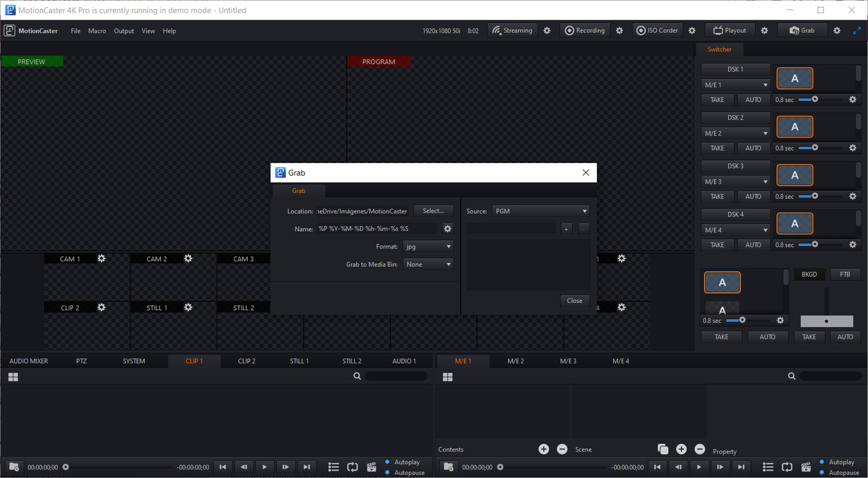Open DSK 4 M/E 4 source dropdown
Screen dimensions: 868x478
click(x=735, y=230)
